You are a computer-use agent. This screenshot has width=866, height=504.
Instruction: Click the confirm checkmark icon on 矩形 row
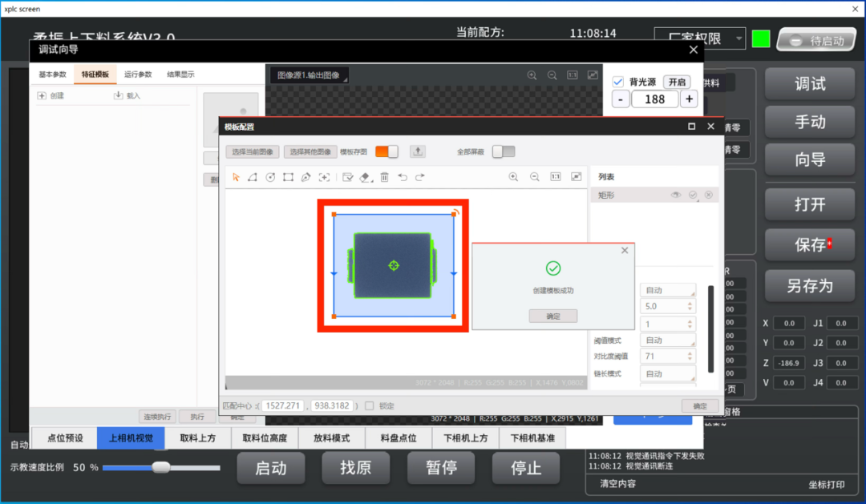tap(693, 195)
